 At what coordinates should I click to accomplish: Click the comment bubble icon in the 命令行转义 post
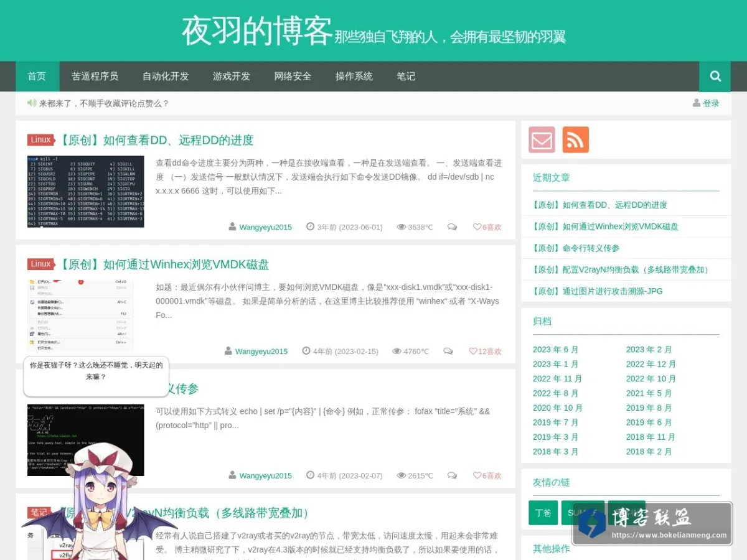point(452,475)
